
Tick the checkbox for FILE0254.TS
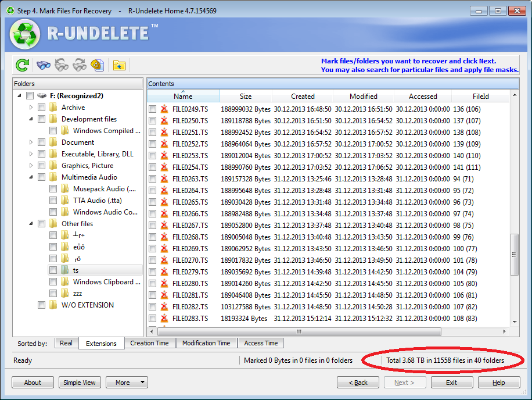153,167
